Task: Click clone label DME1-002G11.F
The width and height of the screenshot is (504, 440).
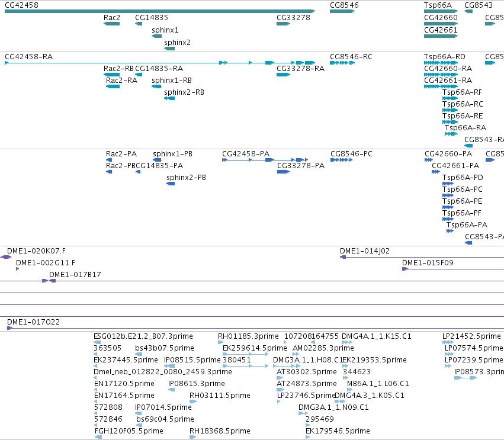Action: pos(46,263)
